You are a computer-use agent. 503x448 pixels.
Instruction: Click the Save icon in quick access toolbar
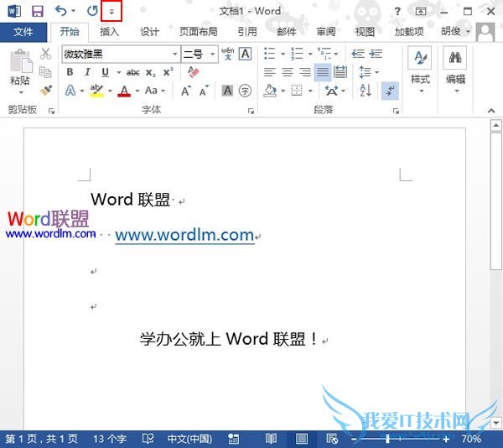pos(38,11)
